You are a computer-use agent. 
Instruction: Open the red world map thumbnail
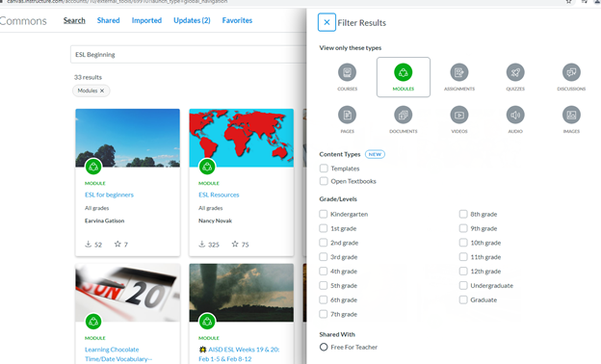(x=242, y=138)
